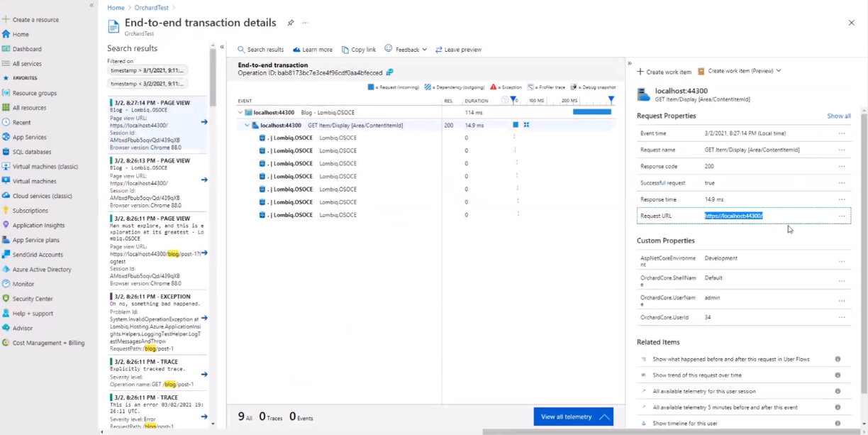Collapse the details pane with double chevron
This screenshot has height=435, width=868.
pyautogui.click(x=630, y=63)
